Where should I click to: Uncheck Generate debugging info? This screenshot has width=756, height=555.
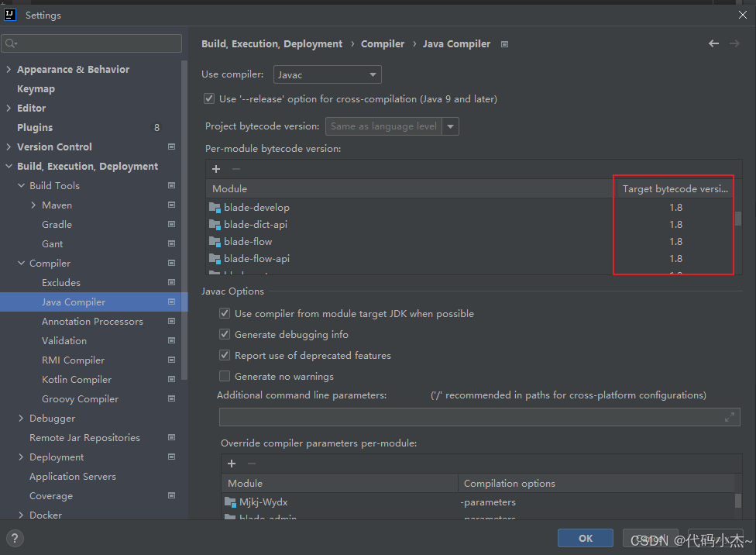225,335
